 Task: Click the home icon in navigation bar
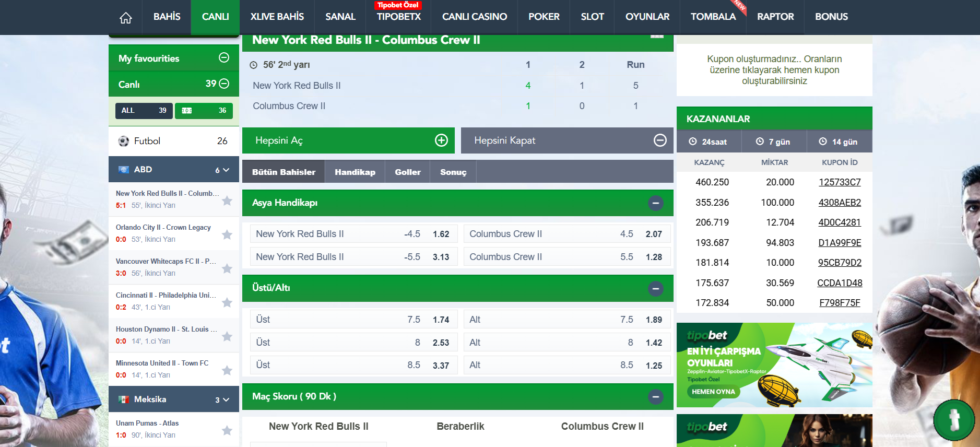[126, 18]
